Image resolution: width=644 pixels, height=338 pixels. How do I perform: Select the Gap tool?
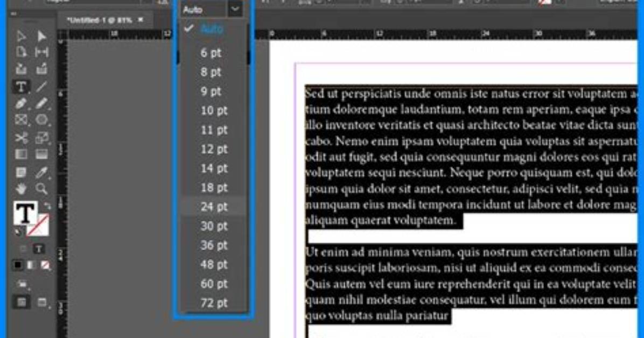click(41, 52)
